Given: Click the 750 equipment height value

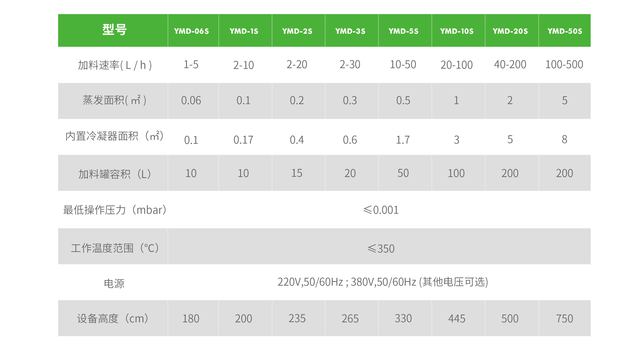Looking at the screenshot, I should [x=565, y=319].
